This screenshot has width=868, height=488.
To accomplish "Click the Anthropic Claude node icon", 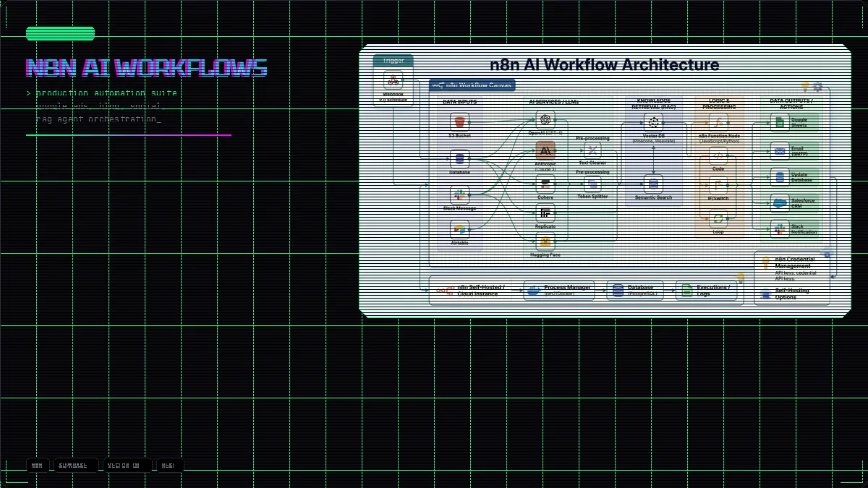I will 546,150.
